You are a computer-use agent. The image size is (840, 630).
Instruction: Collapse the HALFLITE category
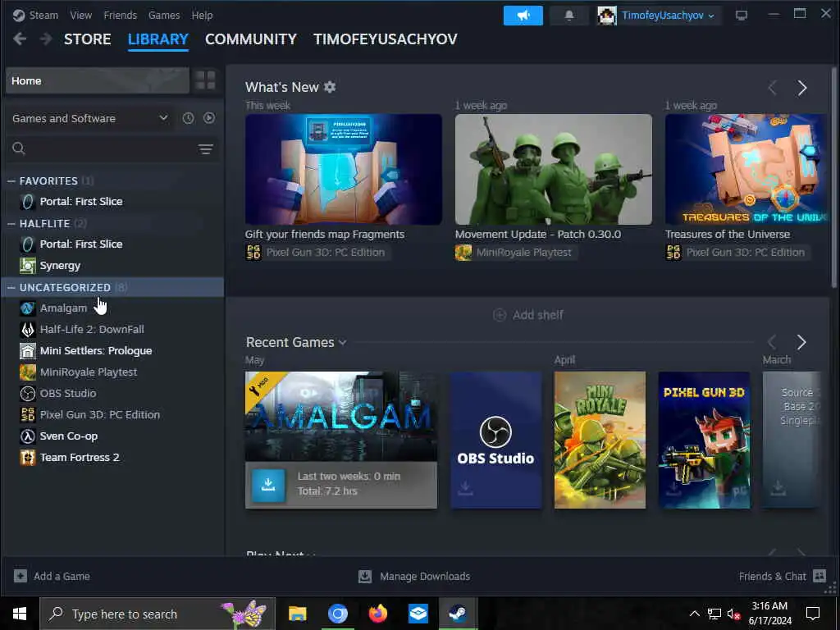(x=11, y=224)
